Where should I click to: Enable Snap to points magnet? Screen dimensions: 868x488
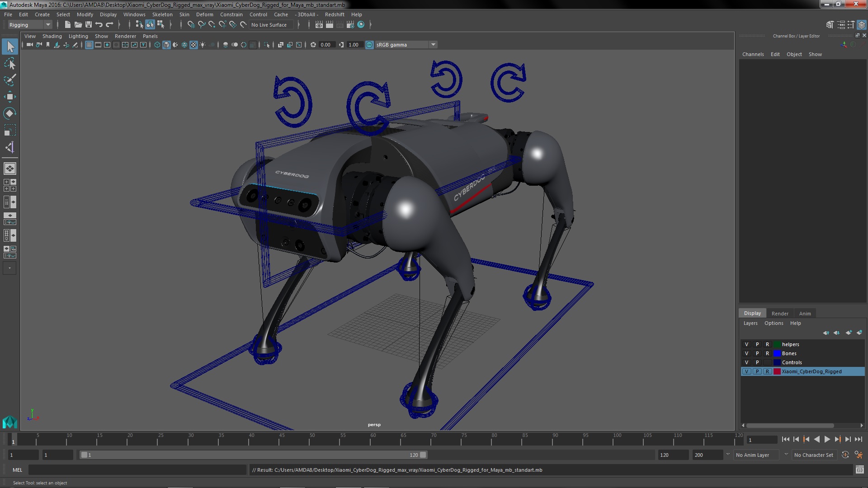pyautogui.click(x=212, y=25)
